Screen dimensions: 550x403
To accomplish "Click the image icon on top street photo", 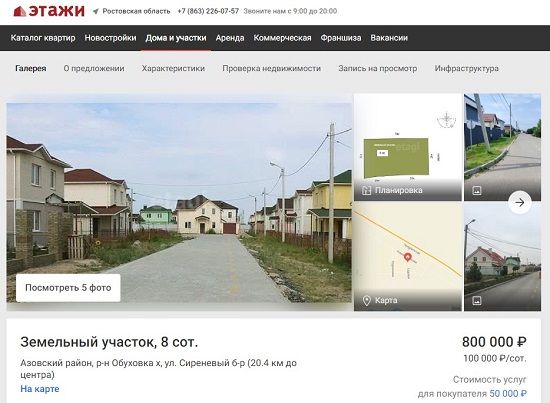I will pyautogui.click(x=477, y=191).
